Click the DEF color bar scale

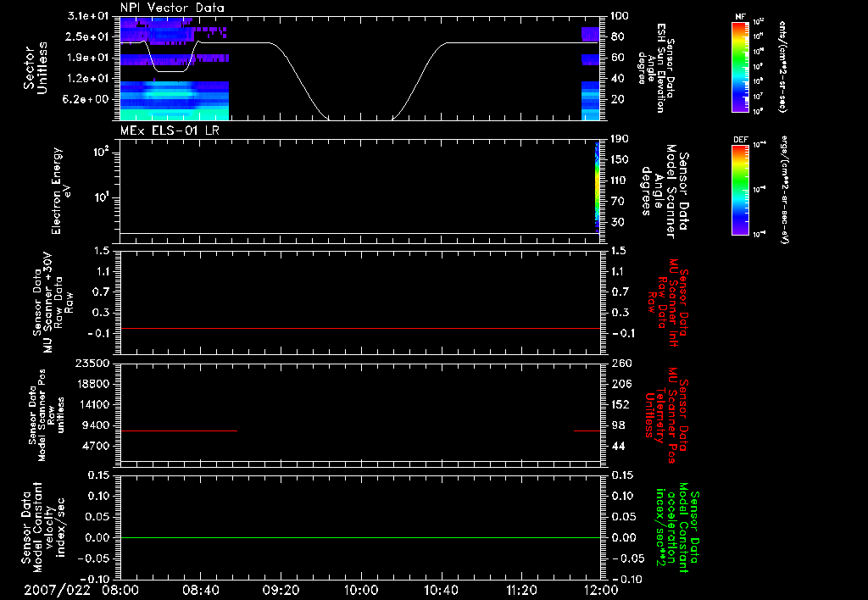click(x=740, y=190)
